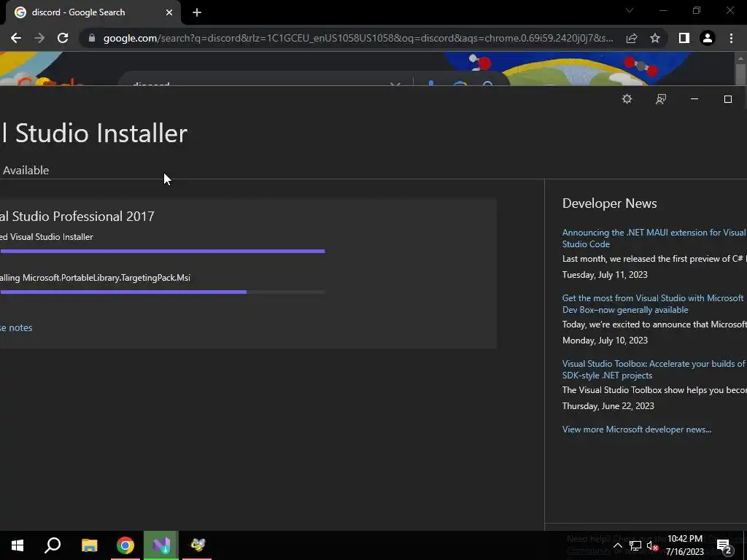This screenshot has width=747, height=560.
Task: Open the bee app on taskbar
Action: (197, 545)
